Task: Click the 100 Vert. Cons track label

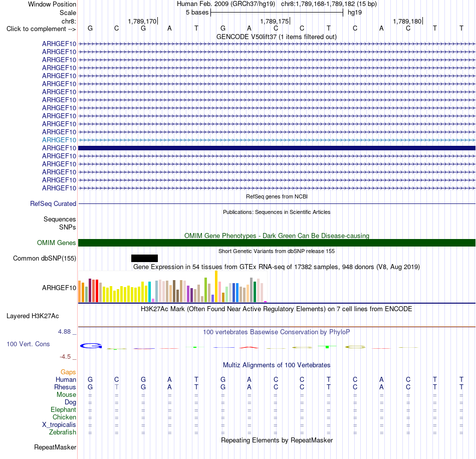Action: coord(28,344)
